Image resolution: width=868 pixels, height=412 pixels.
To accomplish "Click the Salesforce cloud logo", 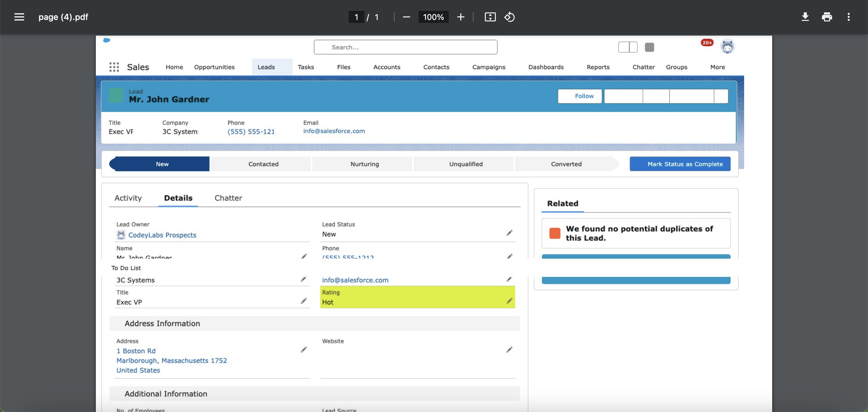I will pyautogui.click(x=106, y=40).
